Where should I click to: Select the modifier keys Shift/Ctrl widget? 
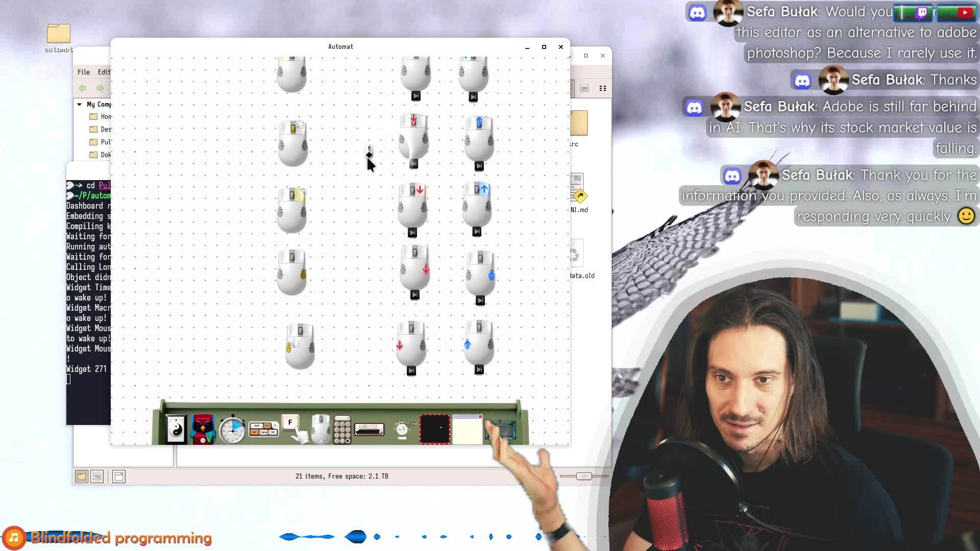click(x=263, y=429)
